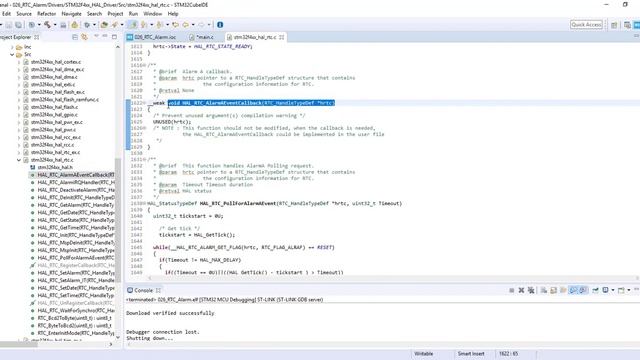Click the Clear Console icon
This screenshot has width=640, height=360.
pos(544,290)
